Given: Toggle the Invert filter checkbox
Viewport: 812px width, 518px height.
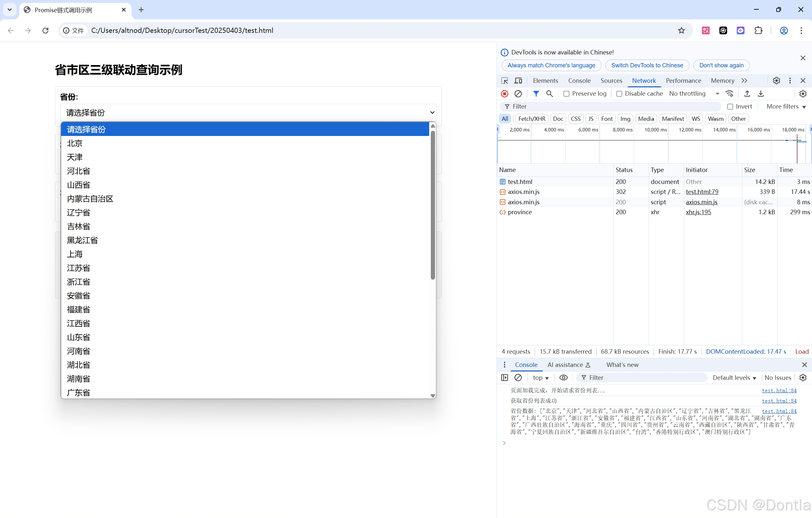Looking at the screenshot, I should click(730, 107).
